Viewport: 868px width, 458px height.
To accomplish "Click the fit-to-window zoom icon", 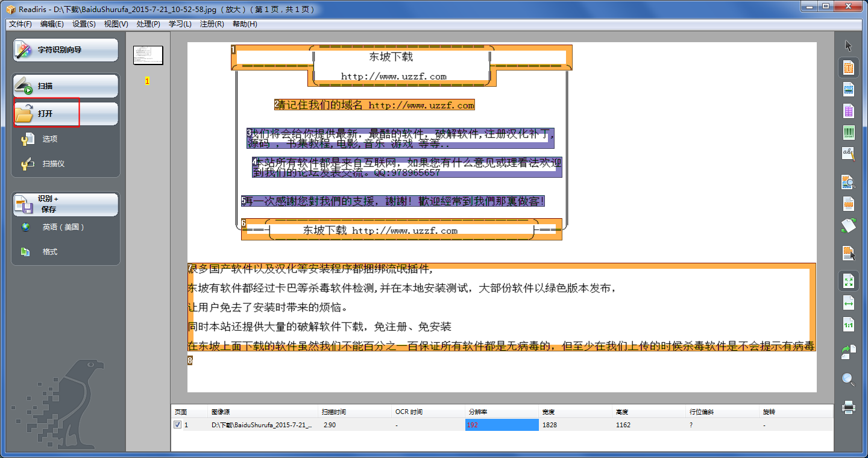I will click(x=849, y=281).
